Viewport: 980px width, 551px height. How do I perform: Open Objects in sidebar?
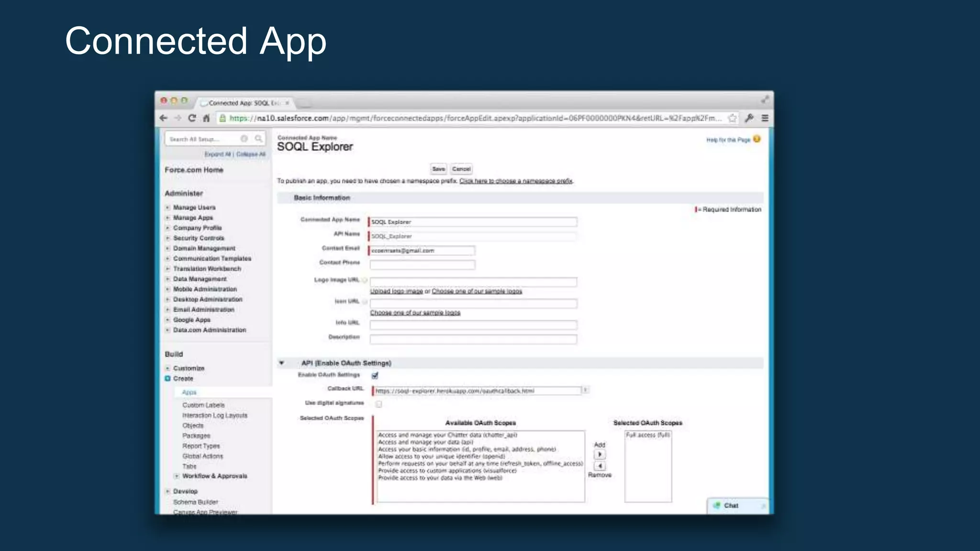point(193,426)
